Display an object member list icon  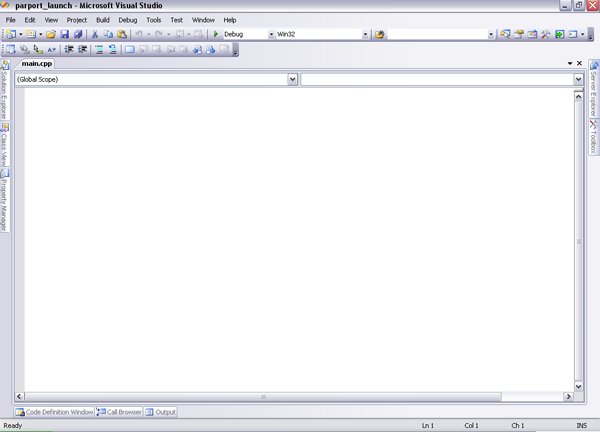coord(11,49)
